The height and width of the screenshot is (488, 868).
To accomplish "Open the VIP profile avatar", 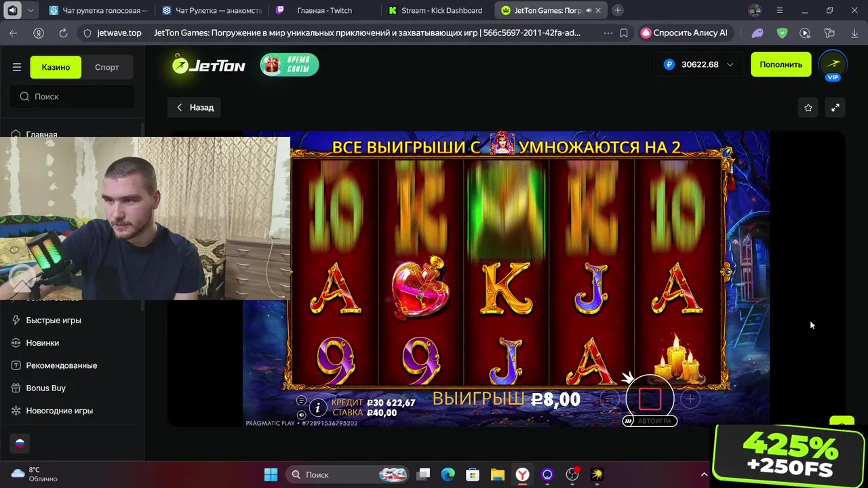I will (x=833, y=64).
